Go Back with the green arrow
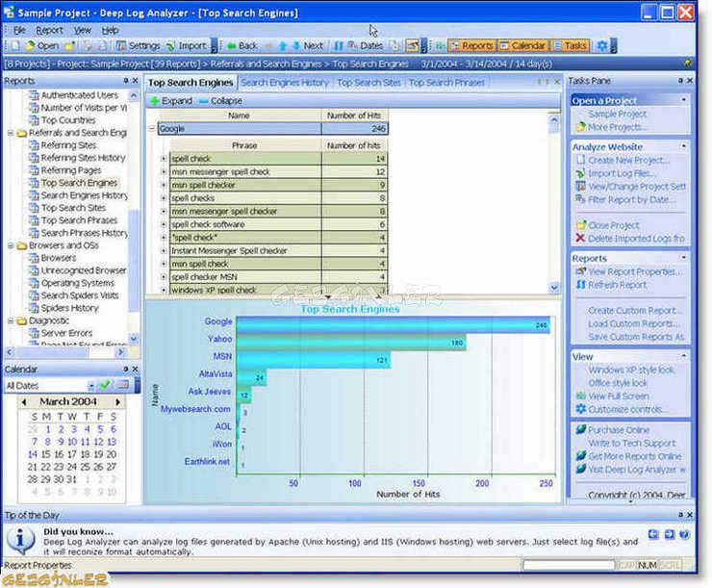Viewport: 712px width, 588px height. coord(242,46)
